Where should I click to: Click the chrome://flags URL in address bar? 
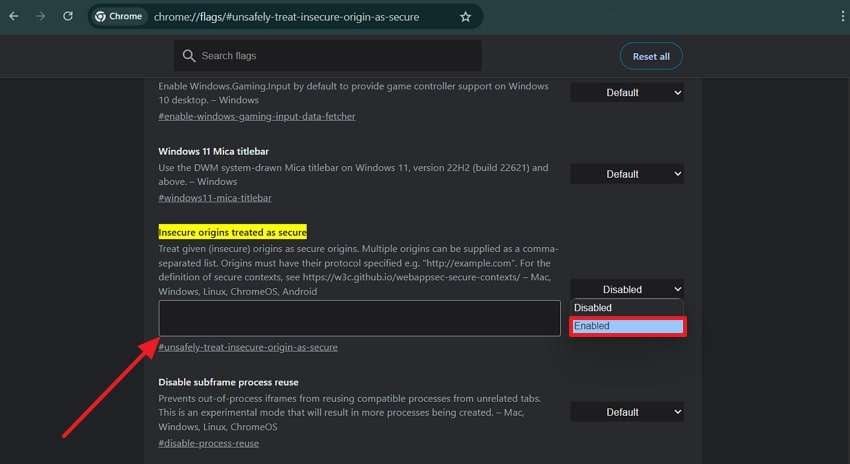tap(285, 17)
